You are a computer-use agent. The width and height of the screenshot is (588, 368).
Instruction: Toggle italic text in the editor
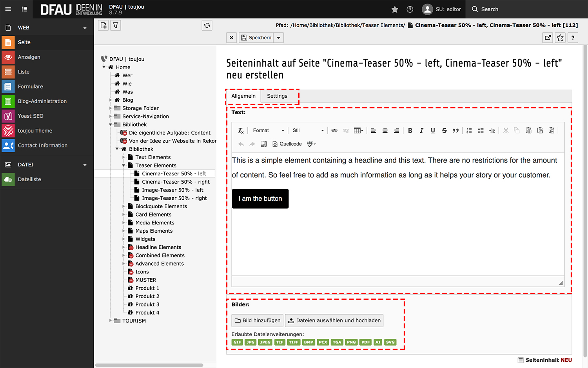click(421, 131)
